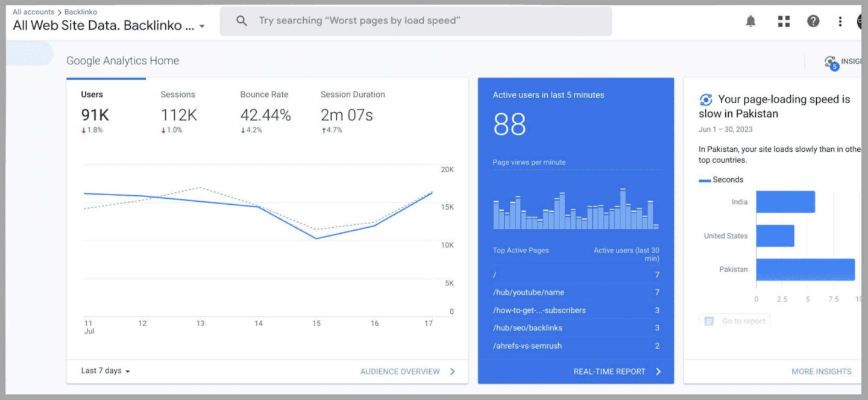Expand the Last 7 days date selector

(104, 370)
